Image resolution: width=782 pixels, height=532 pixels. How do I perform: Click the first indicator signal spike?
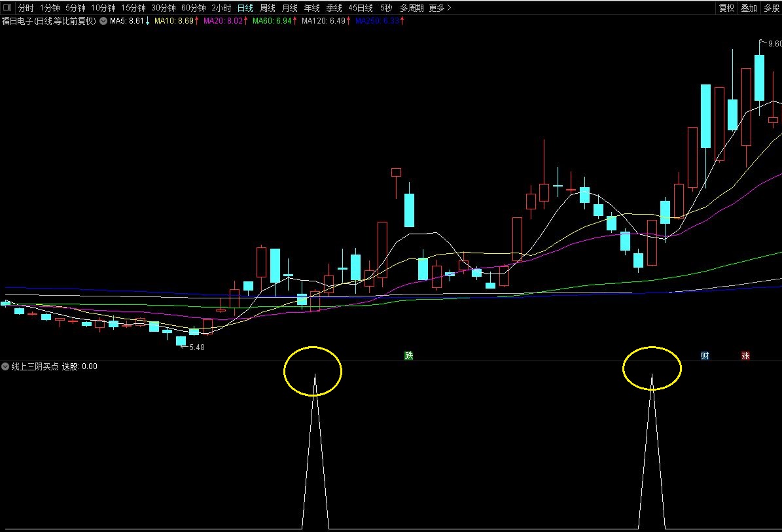click(x=315, y=452)
